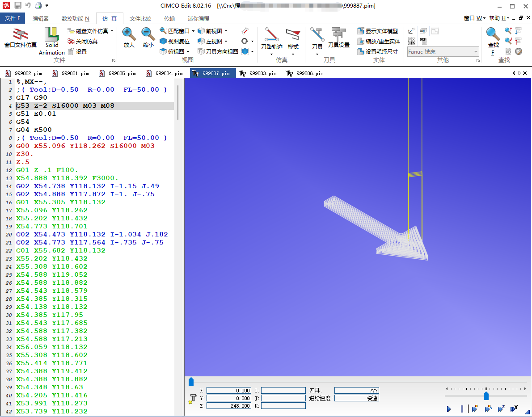Open the 窗口 W menu

click(475, 18)
